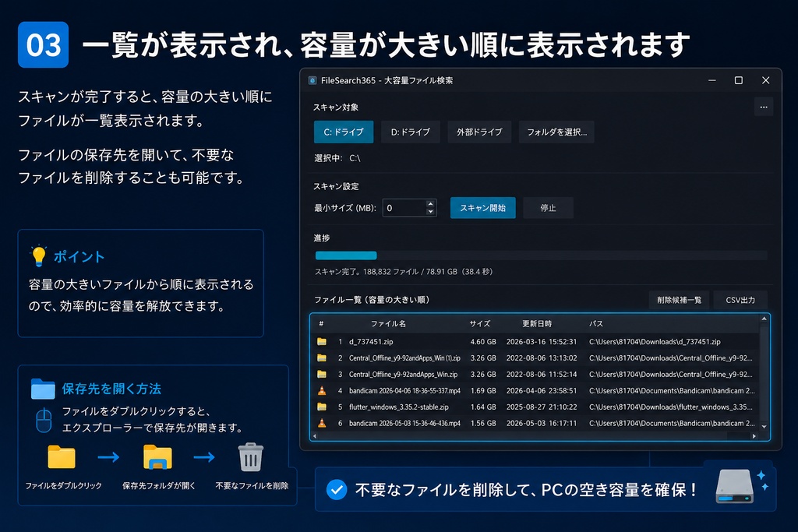Click the 1.64 GB size cell

pyautogui.click(x=483, y=407)
